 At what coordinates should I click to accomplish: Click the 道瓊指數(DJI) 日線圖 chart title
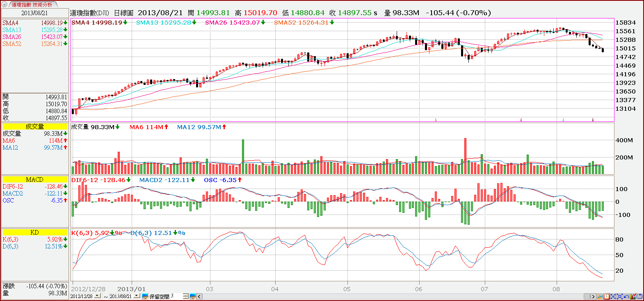tap(102, 13)
